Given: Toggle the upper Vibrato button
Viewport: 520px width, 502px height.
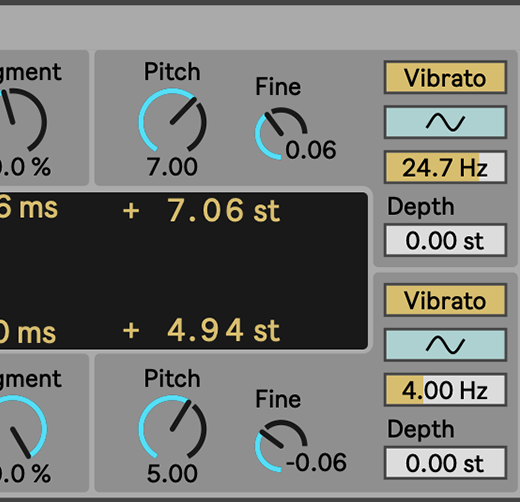Looking at the screenshot, I should [x=445, y=78].
